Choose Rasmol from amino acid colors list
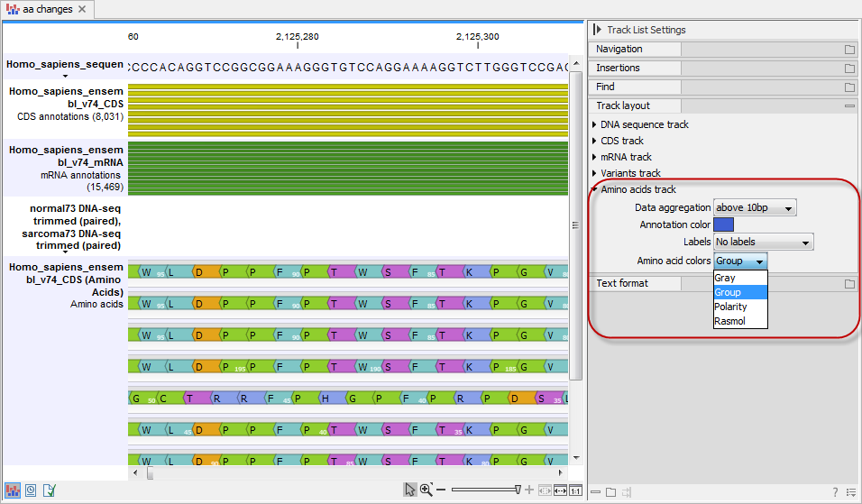This screenshot has width=862, height=504. tap(729, 321)
